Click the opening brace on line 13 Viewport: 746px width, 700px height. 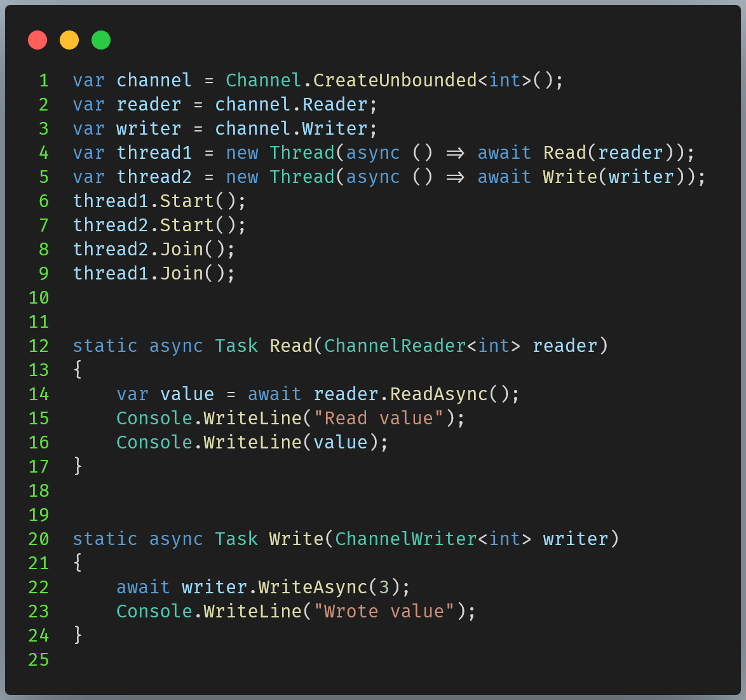pyautogui.click(x=78, y=370)
